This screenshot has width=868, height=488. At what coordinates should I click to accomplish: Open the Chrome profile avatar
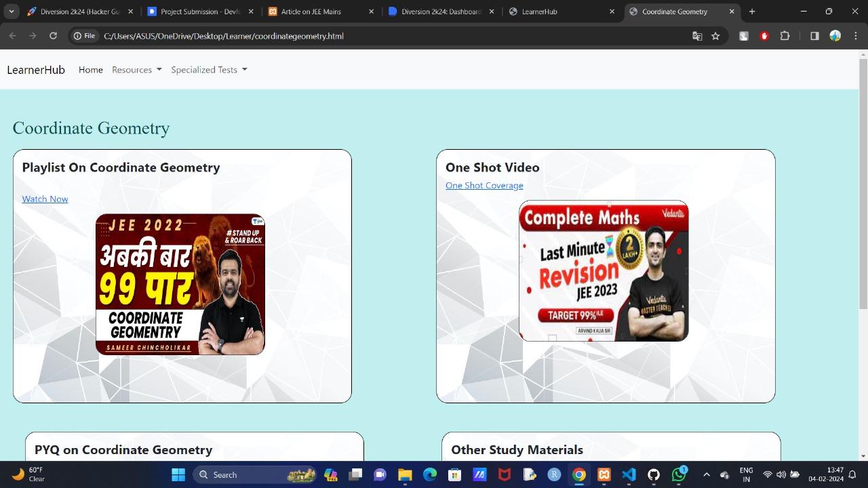click(835, 36)
